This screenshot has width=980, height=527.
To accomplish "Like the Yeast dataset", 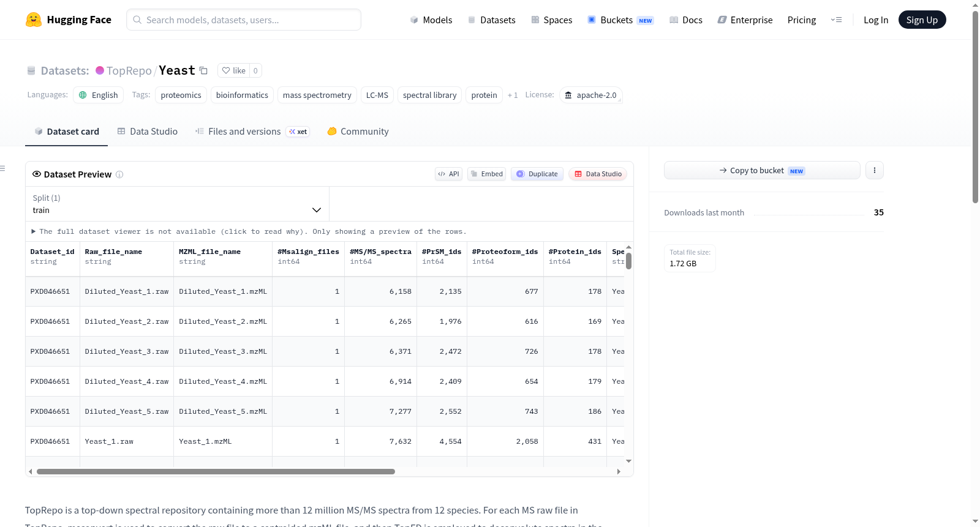I will (233, 70).
